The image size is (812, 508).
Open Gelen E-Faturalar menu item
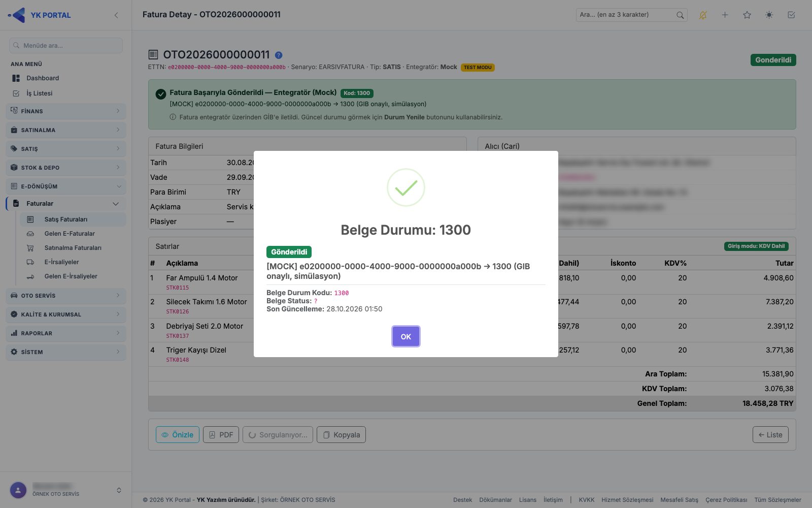(70, 234)
